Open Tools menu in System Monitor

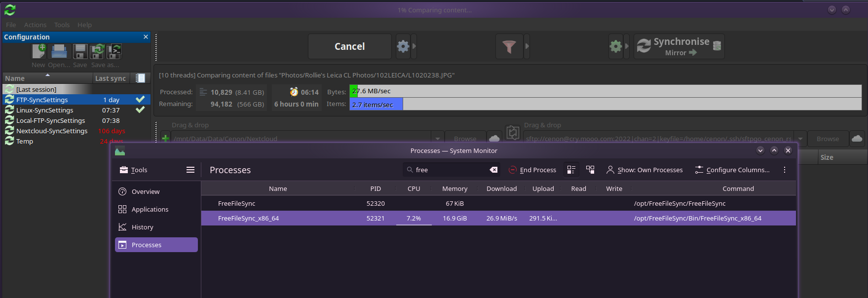point(134,170)
